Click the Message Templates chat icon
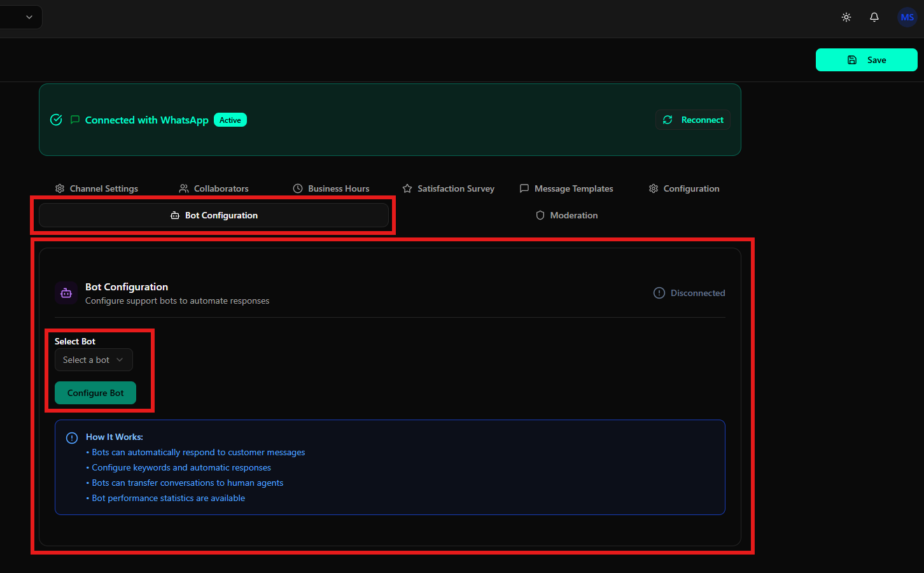Image resolution: width=924 pixels, height=573 pixels. click(x=524, y=188)
